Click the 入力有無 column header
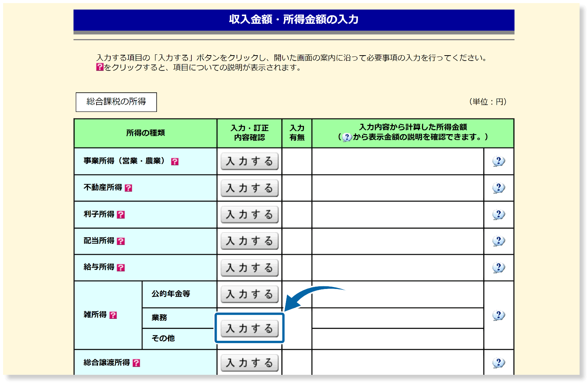This screenshot has width=588, height=384. coord(297,133)
